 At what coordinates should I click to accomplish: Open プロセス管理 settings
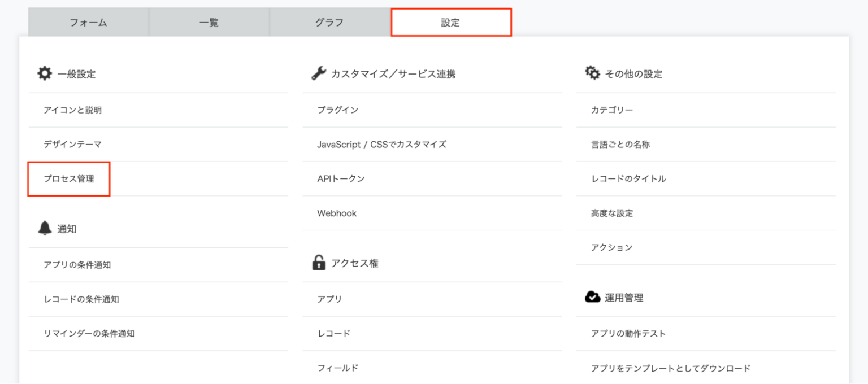click(69, 179)
